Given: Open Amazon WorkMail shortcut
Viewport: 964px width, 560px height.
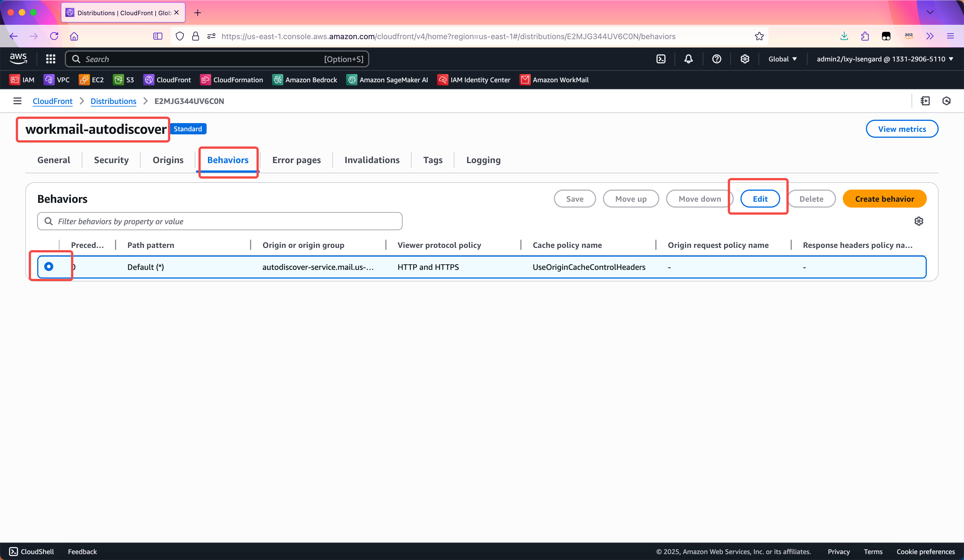Looking at the screenshot, I should tap(554, 79).
